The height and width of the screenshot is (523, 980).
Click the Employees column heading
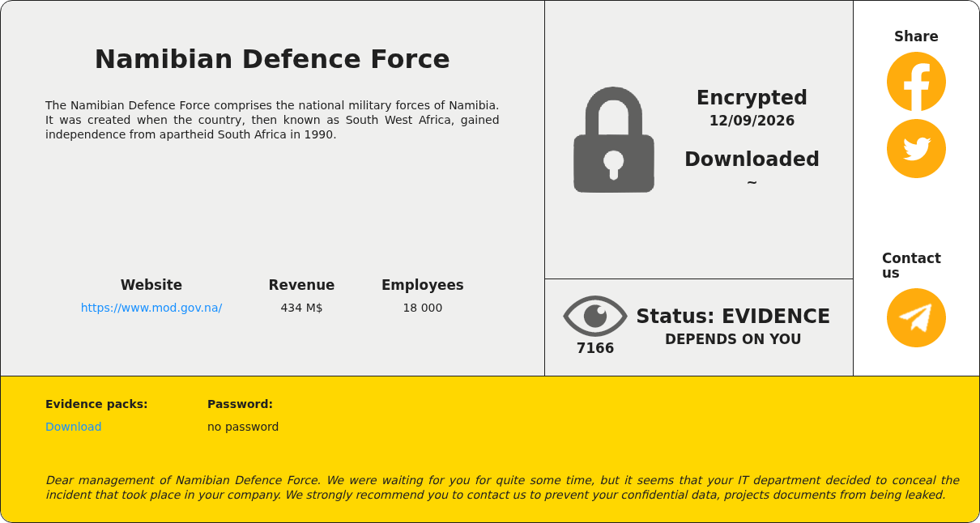(x=423, y=285)
